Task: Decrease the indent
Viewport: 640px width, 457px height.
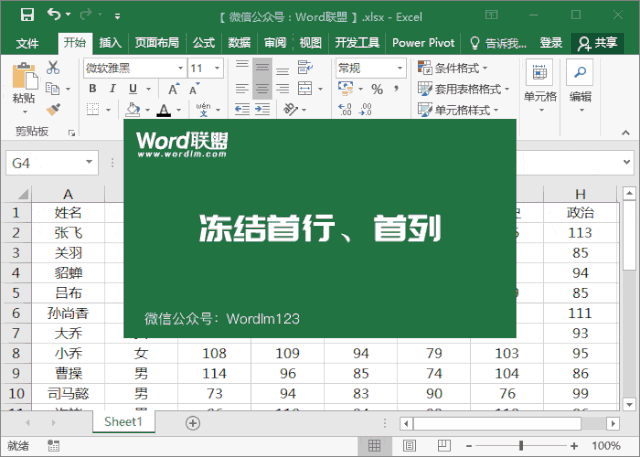Action: [242, 109]
